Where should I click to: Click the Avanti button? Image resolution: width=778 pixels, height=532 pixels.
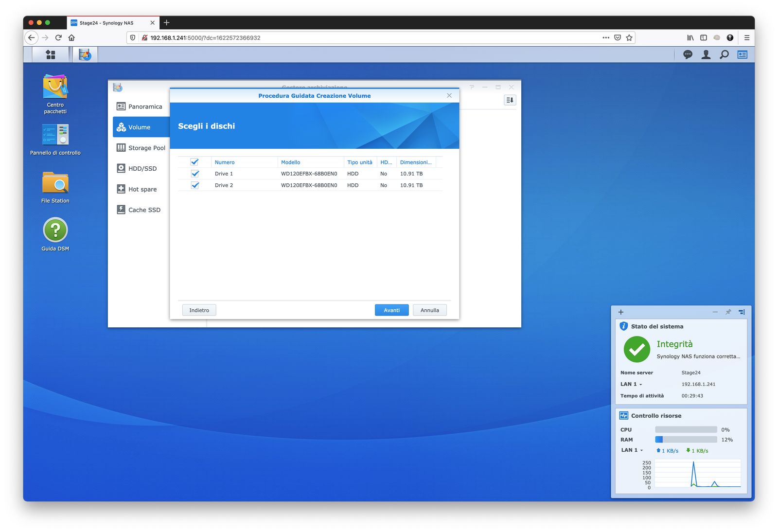tap(392, 310)
